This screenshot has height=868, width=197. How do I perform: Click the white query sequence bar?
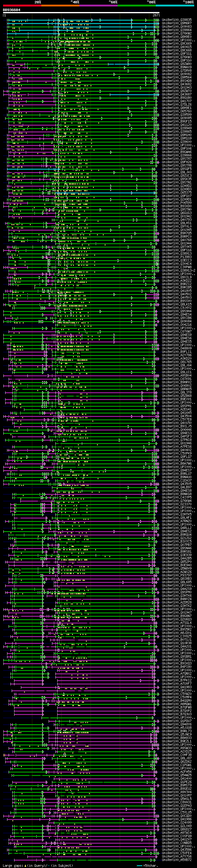pos(81,13)
